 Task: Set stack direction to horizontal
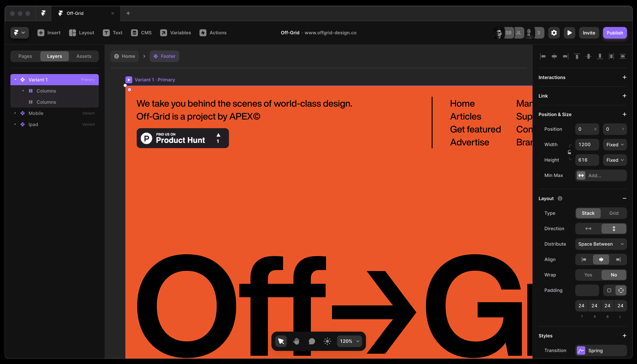coord(588,228)
